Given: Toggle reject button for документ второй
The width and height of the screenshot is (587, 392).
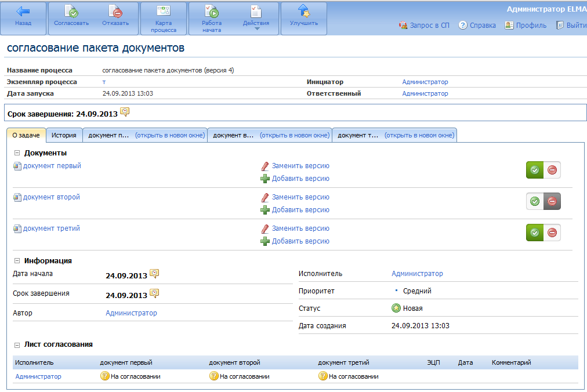Looking at the screenshot, I should click(x=552, y=201).
